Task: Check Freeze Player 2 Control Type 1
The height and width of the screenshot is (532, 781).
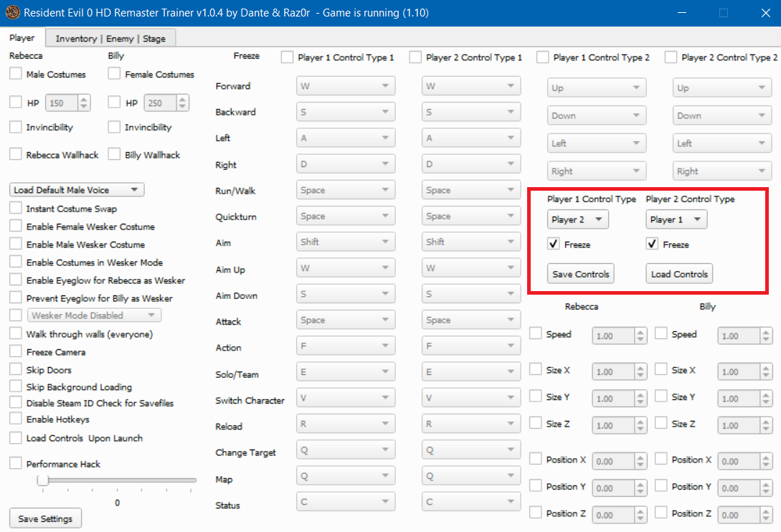Action: tap(415, 57)
